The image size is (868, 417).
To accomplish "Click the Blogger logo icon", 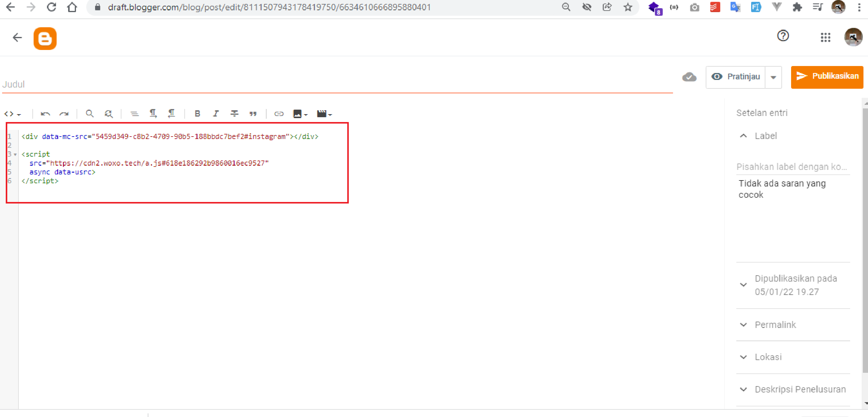I will 45,38.
